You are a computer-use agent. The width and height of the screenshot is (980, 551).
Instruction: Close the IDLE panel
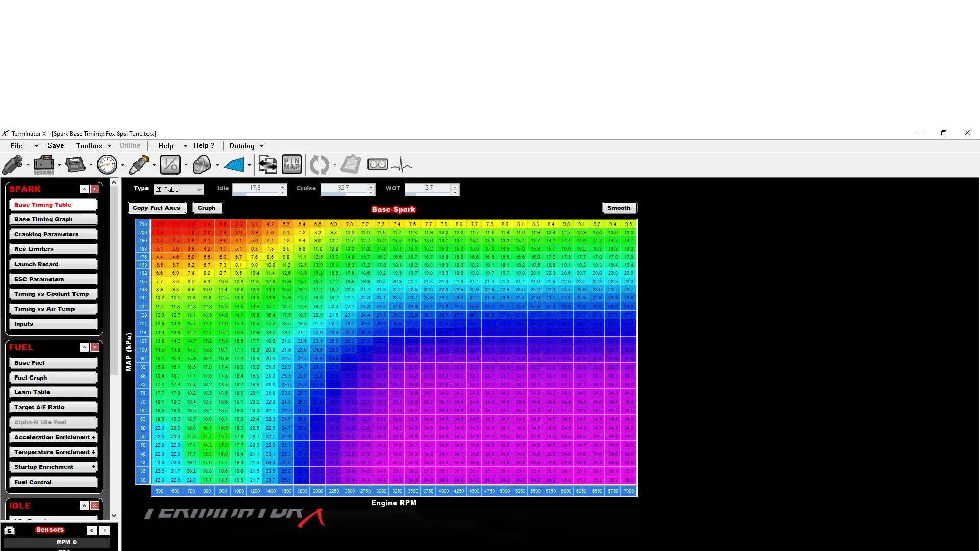coord(95,506)
